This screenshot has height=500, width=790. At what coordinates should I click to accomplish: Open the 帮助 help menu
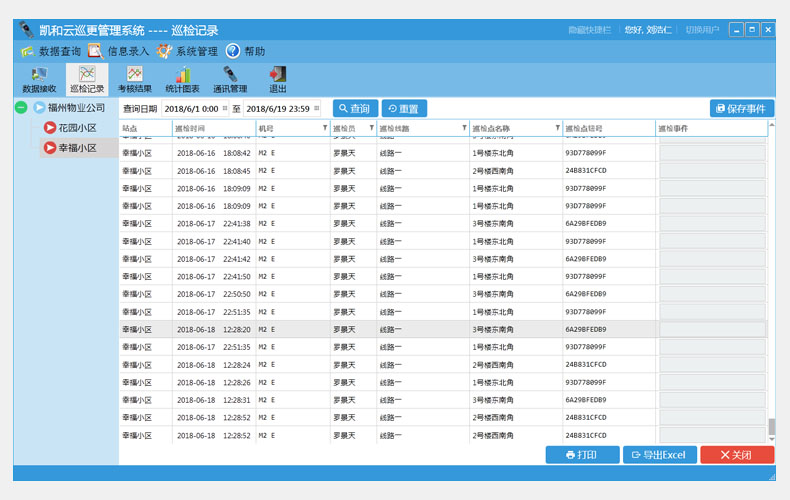tap(245, 51)
